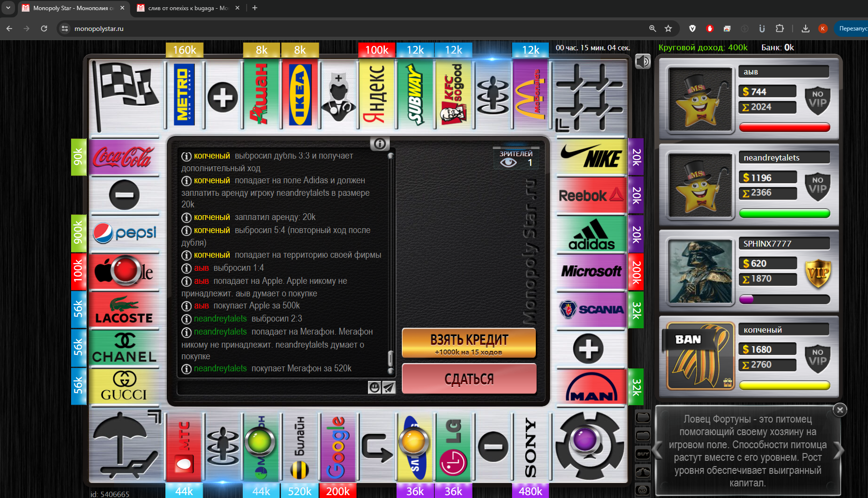
Task: Click аыв red timer bar
Action: pos(784,127)
